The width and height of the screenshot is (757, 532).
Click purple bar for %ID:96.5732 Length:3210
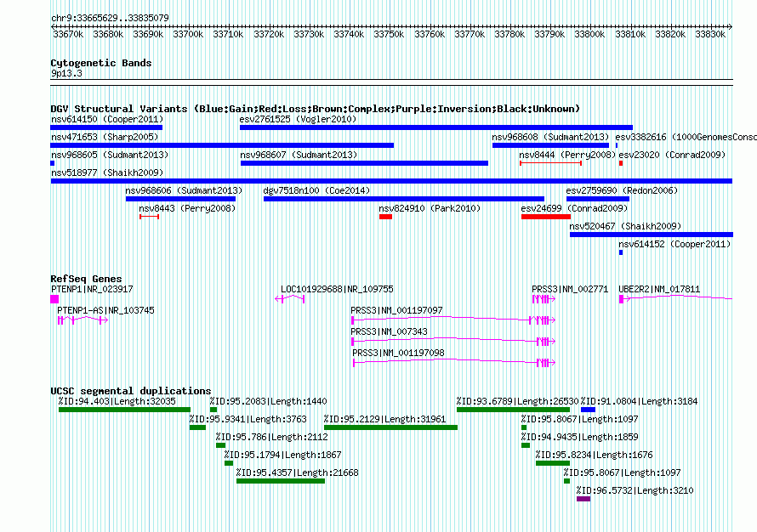(583, 499)
